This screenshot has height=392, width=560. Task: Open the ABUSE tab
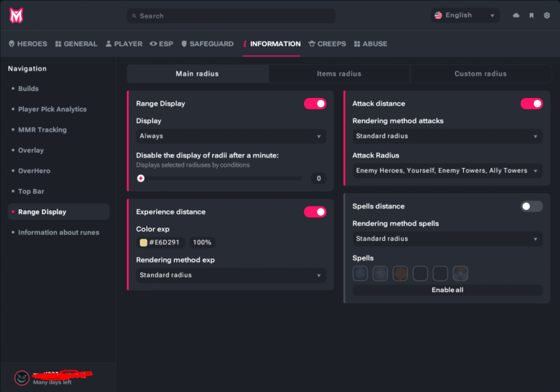371,44
